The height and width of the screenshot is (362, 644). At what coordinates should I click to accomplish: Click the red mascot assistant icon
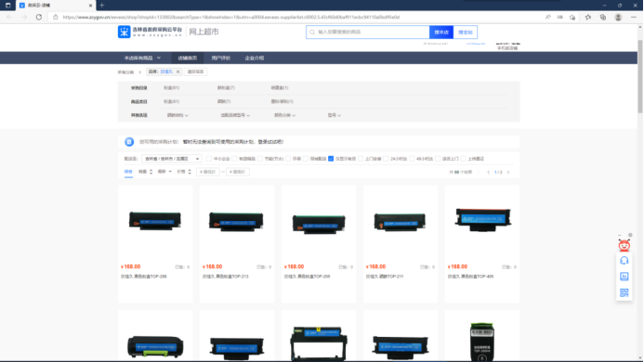click(624, 245)
